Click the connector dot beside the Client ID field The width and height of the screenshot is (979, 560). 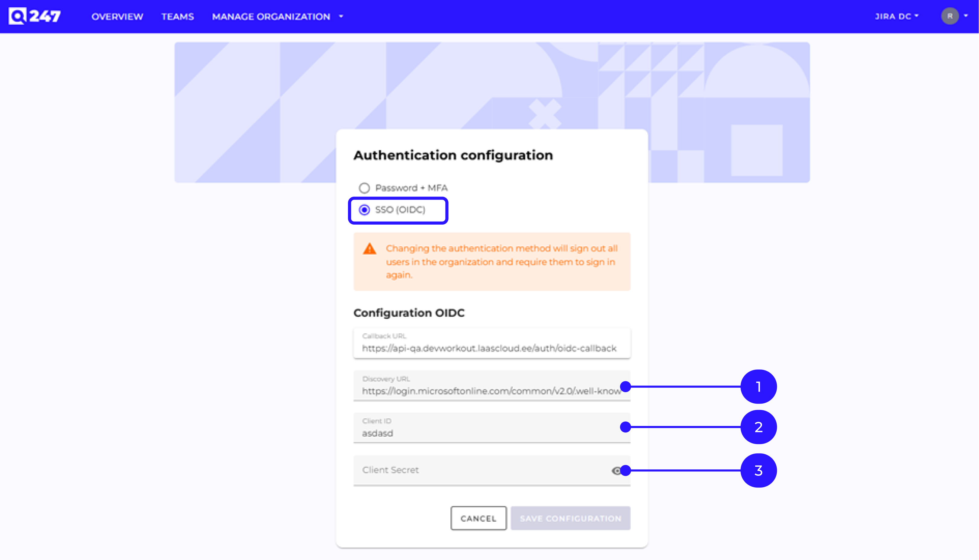pyautogui.click(x=625, y=427)
